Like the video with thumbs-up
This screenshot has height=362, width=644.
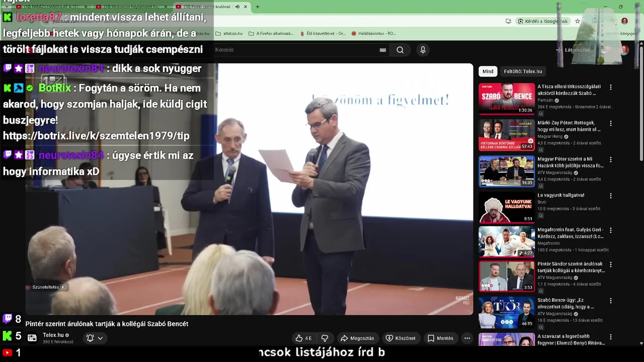coord(303,338)
